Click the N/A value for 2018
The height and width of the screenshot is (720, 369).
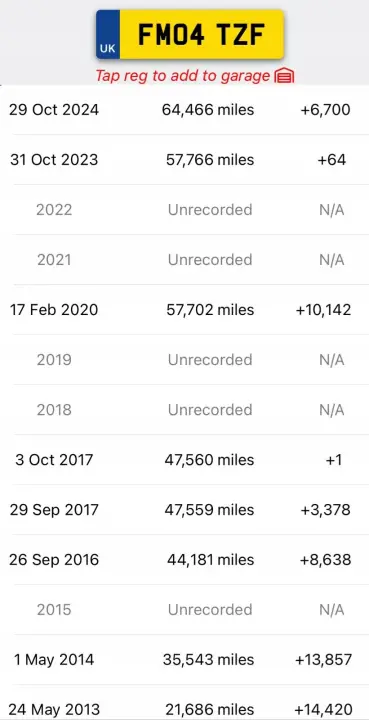[x=332, y=410]
